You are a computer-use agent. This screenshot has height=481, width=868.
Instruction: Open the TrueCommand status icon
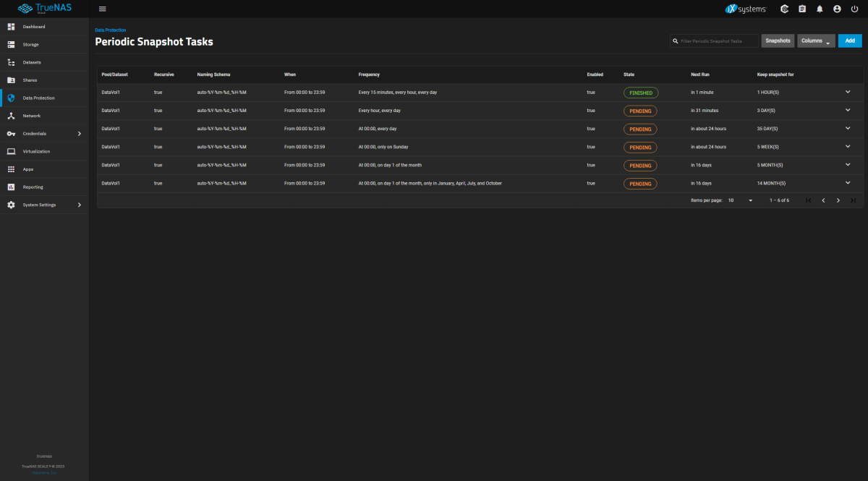784,9
